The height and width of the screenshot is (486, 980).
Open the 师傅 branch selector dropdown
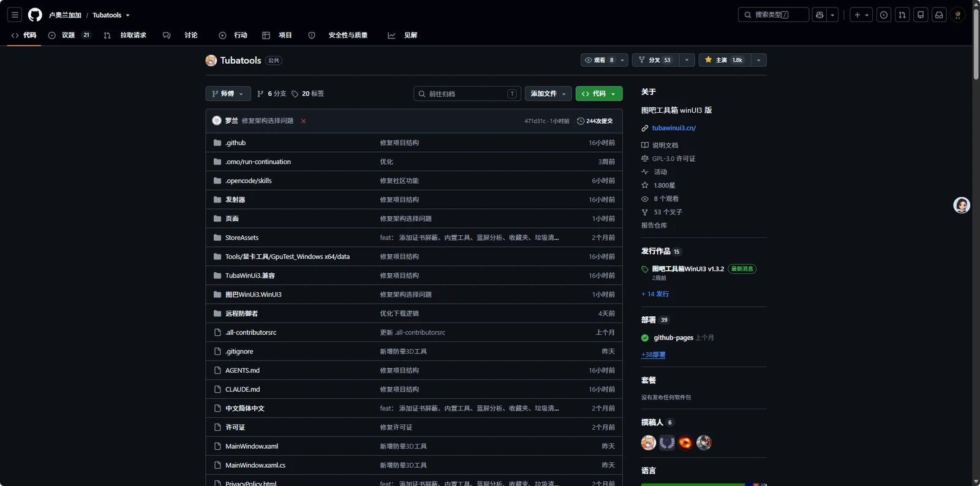[x=228, y=94]
